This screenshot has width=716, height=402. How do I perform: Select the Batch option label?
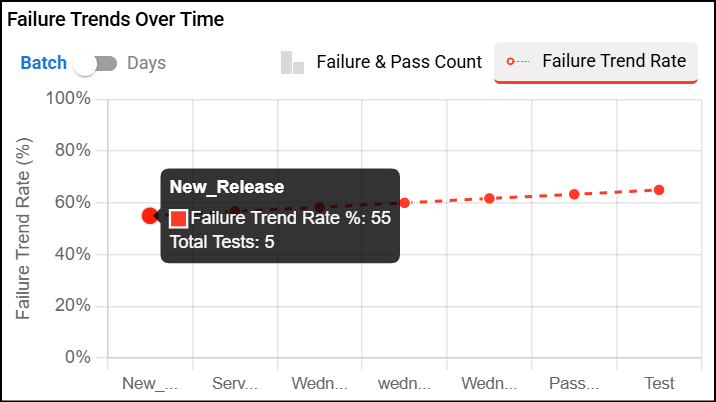pos(44,63)
